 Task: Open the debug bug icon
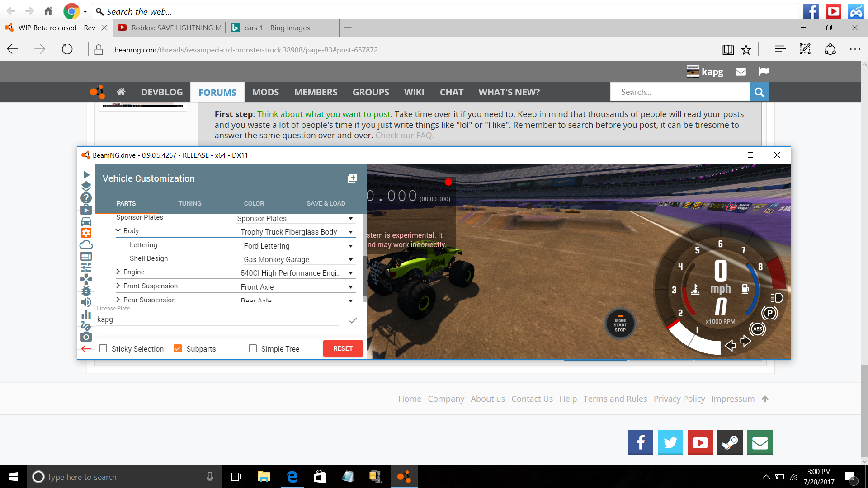click(x=86, y=291)
